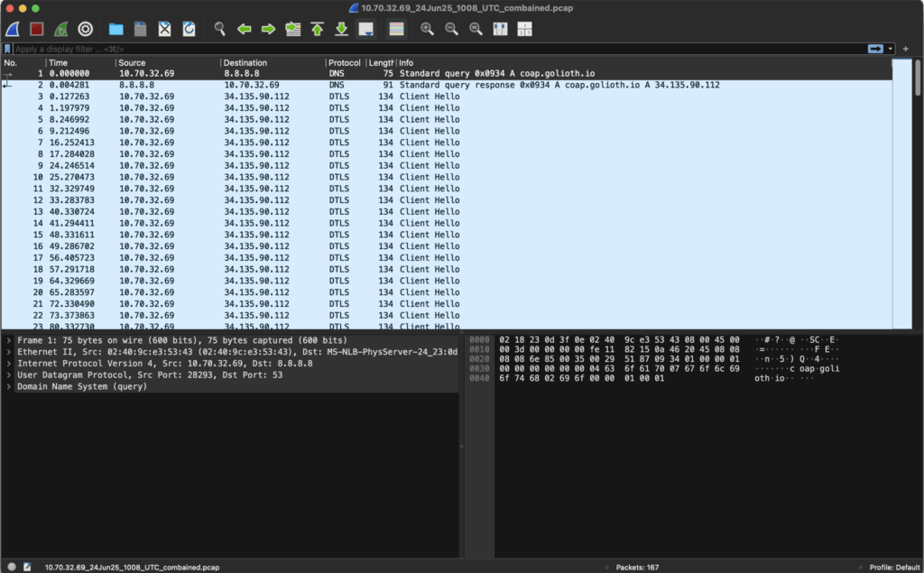The image size is (924, 573).
Task: Click ASCII text 'oth·io' in bytes pane
Action: 770,378
